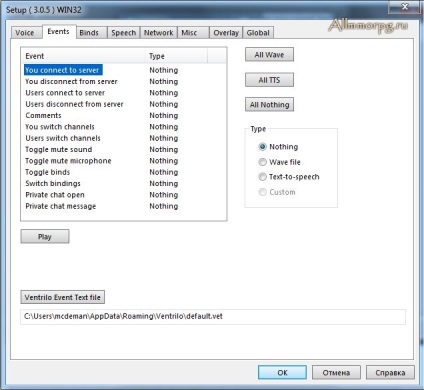Click the Play button
Viewport: 424px width, 390px height.
click(x=45, y=237)
